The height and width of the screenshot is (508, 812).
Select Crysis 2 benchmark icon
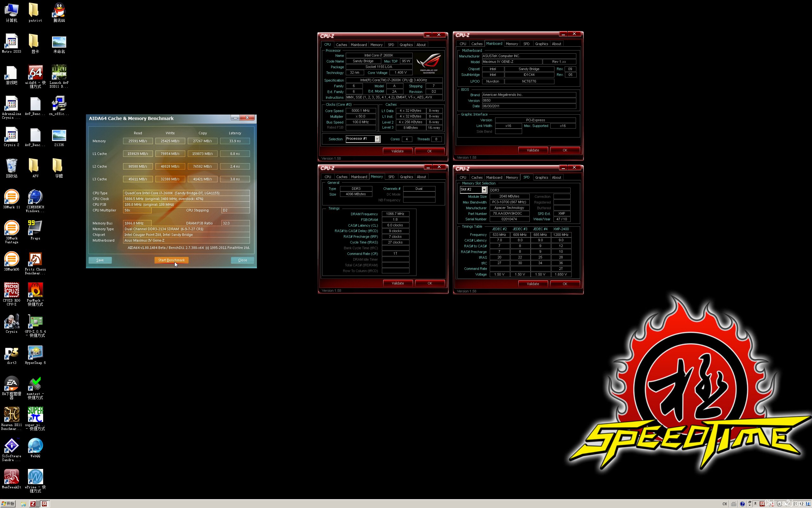tap(11, 137)
